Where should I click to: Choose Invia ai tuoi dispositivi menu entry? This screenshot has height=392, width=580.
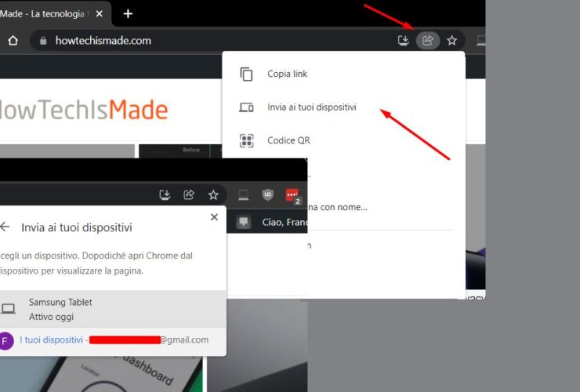343,107
